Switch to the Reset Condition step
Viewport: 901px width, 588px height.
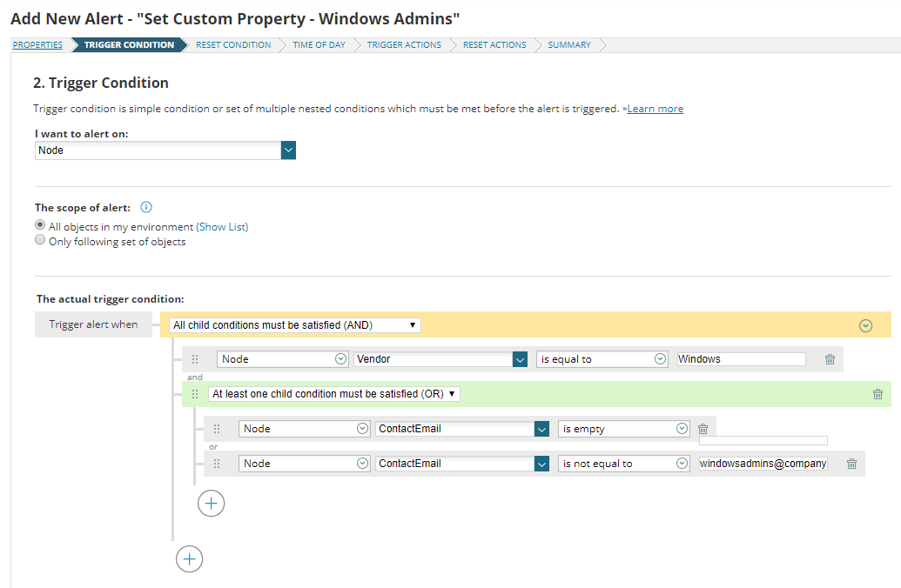[232, 45]
